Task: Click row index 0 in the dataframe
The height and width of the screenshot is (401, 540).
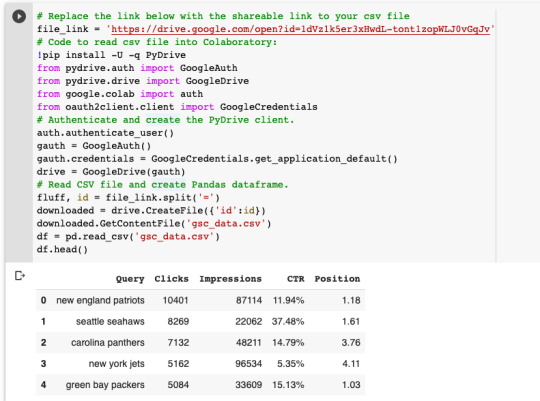Action: 43,300
